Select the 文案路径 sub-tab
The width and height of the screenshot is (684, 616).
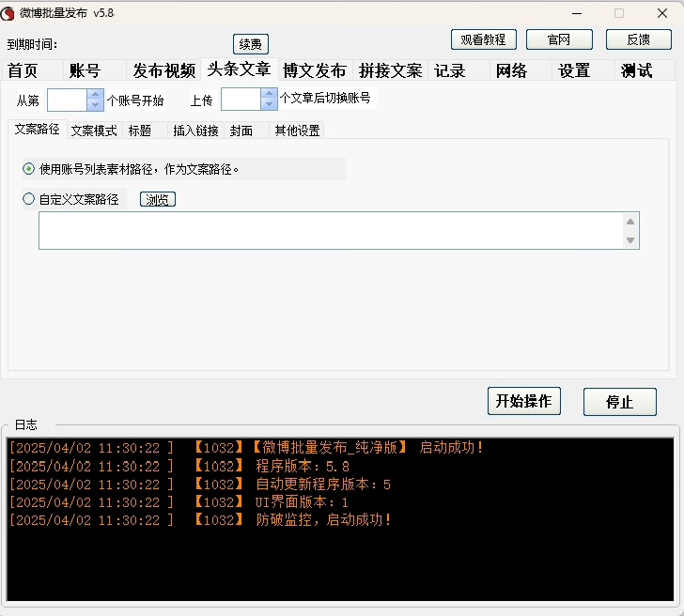[x=37, y=130]
